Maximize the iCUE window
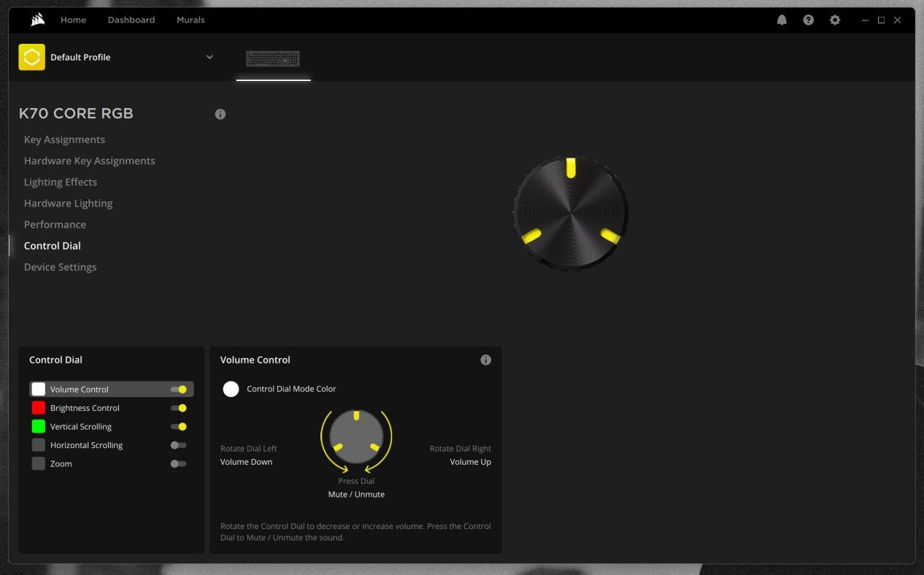The image size is (924, 575). click(x=881, y=20)
